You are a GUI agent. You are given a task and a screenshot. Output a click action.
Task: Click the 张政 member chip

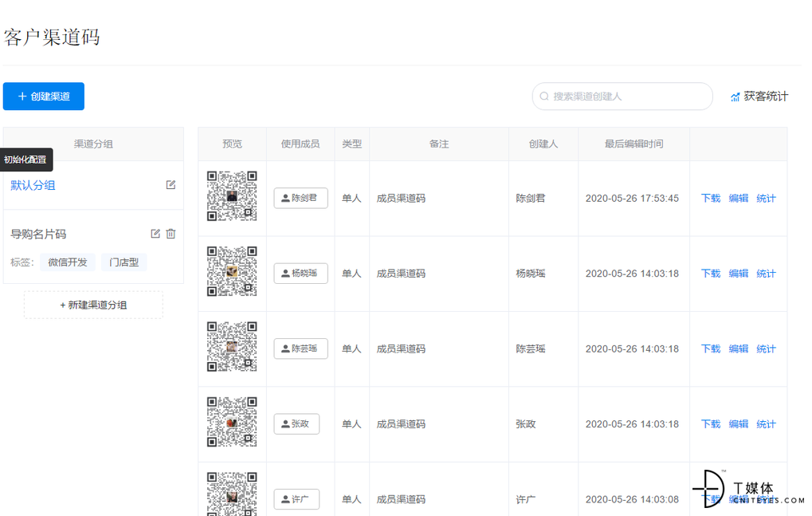(x=296, y=423)
